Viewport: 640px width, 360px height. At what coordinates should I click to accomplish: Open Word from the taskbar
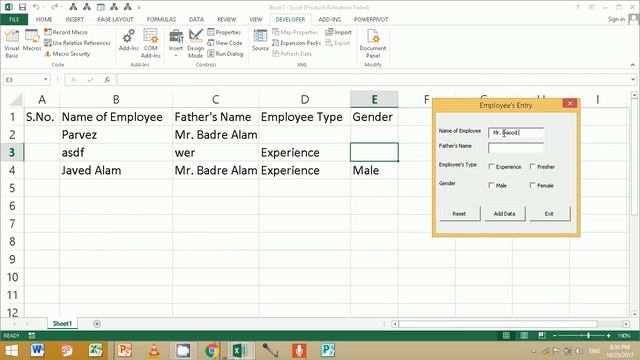click(x=37, y=350)
